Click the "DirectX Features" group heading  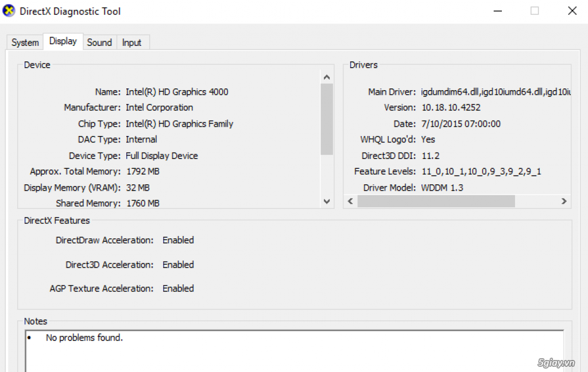[x=57, y=220]
